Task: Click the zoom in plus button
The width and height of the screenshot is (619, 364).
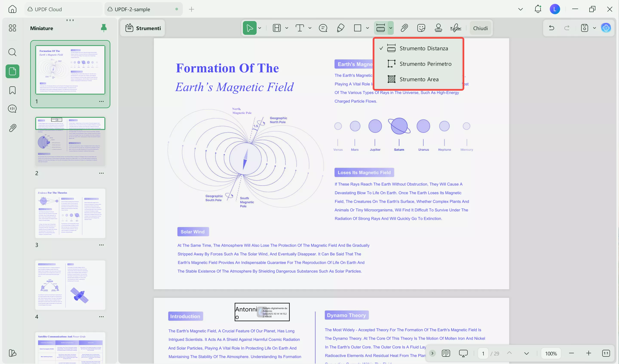Action: pos(588,353)
